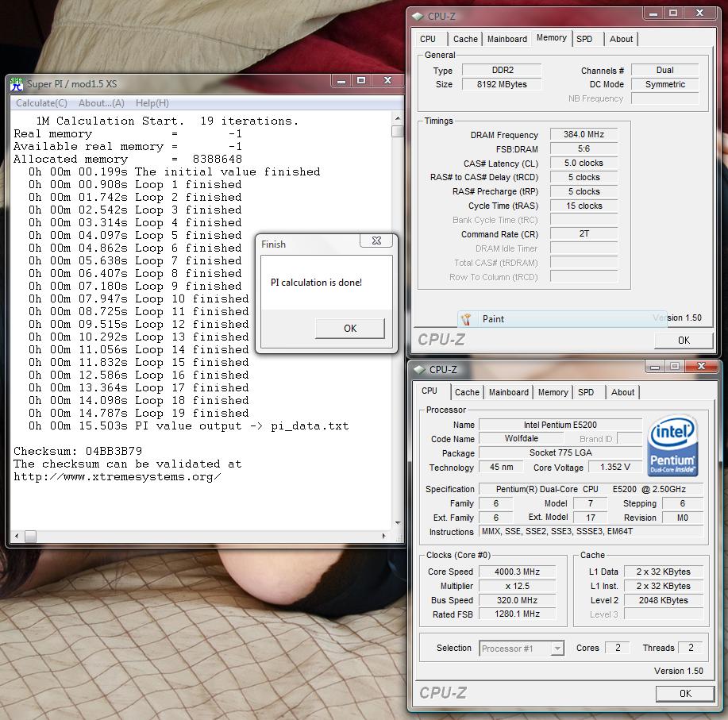Click the processor Name Intel Pentium E5200 field

click(x=560, y=425)
